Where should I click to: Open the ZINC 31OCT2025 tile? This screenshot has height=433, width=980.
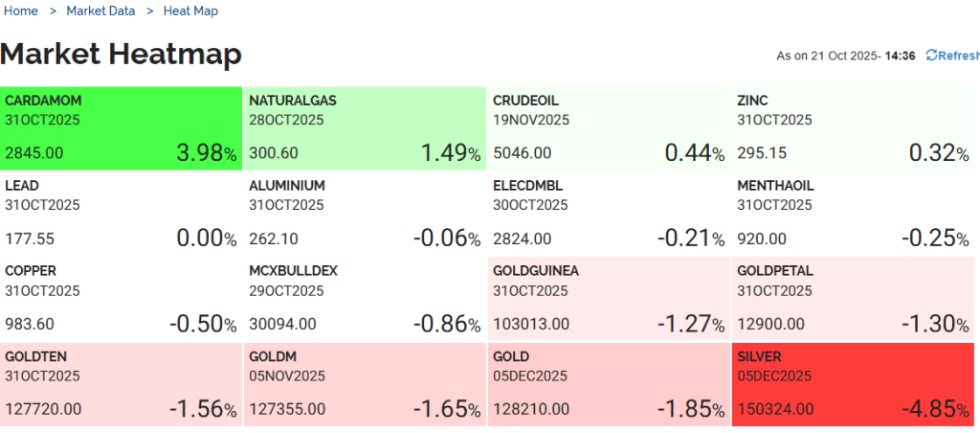(853, 127)
